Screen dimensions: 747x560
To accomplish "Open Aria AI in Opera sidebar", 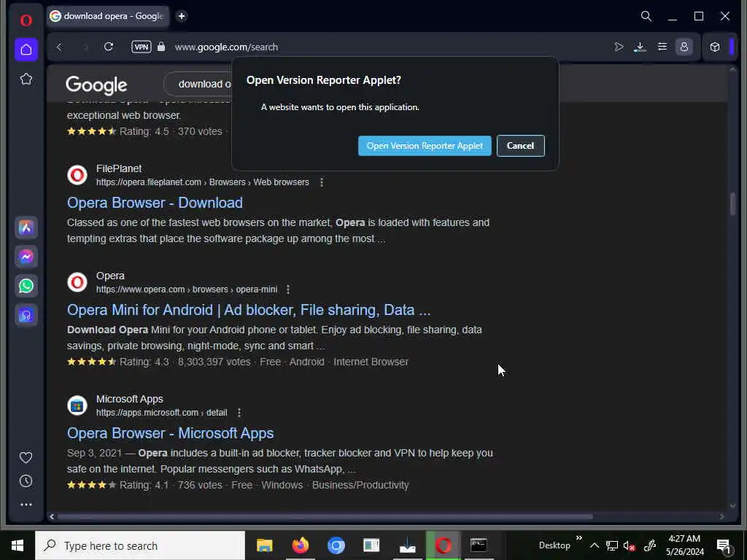I will (26, 227).
